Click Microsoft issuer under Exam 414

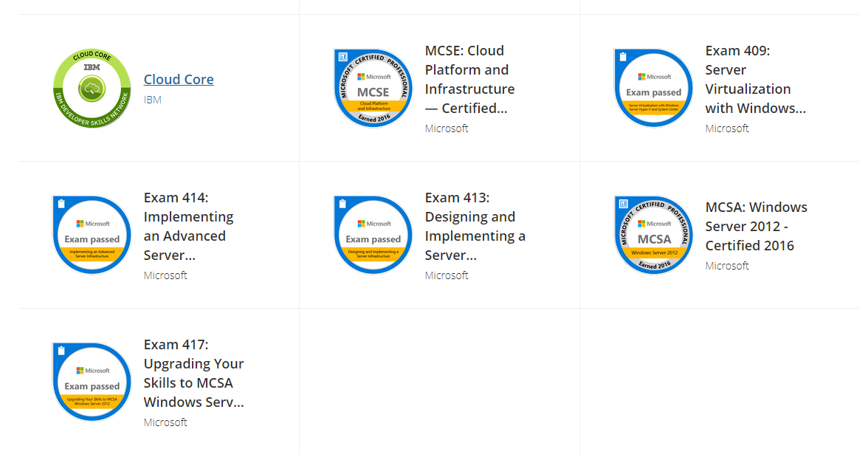(x=165, y=275)
